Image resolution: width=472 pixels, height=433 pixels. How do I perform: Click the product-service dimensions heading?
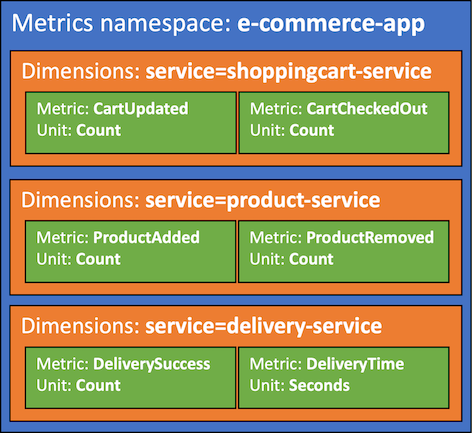(x=201, y=201)
